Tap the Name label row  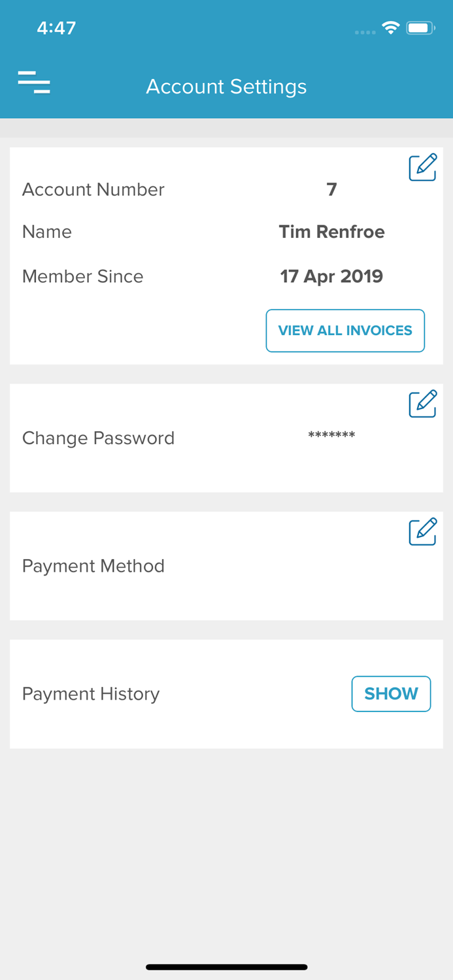point(47,232)
